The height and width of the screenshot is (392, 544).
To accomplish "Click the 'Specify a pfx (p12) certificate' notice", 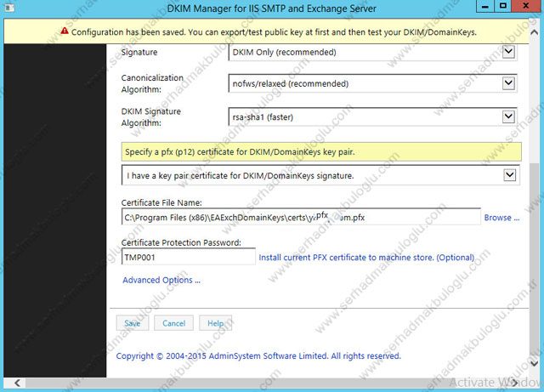I will click(x=321, y=151).
